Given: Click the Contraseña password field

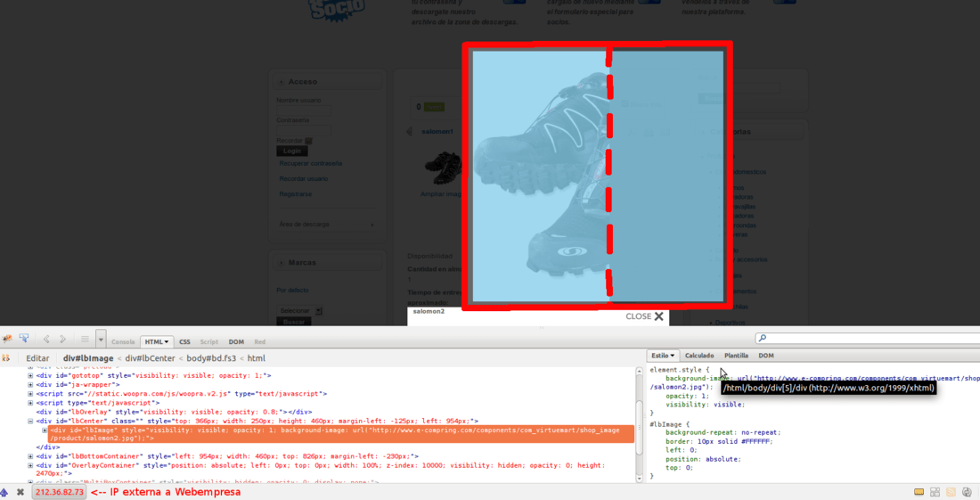Looking at the screenshot, I should [304, 130].
